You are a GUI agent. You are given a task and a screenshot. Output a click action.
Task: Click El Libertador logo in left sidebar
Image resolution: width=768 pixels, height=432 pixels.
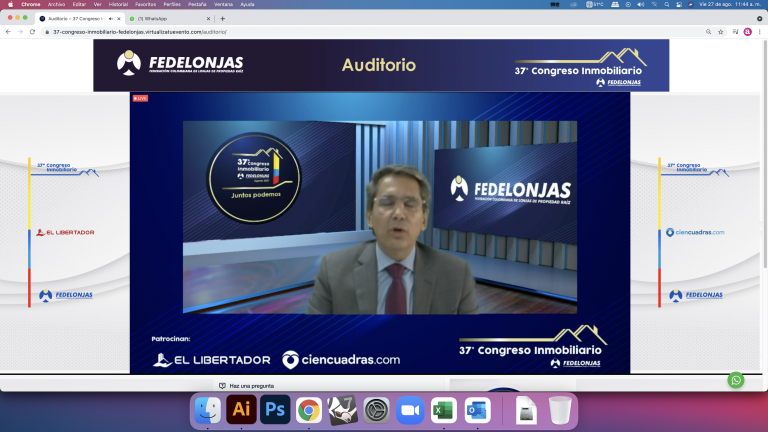[65, 232]
